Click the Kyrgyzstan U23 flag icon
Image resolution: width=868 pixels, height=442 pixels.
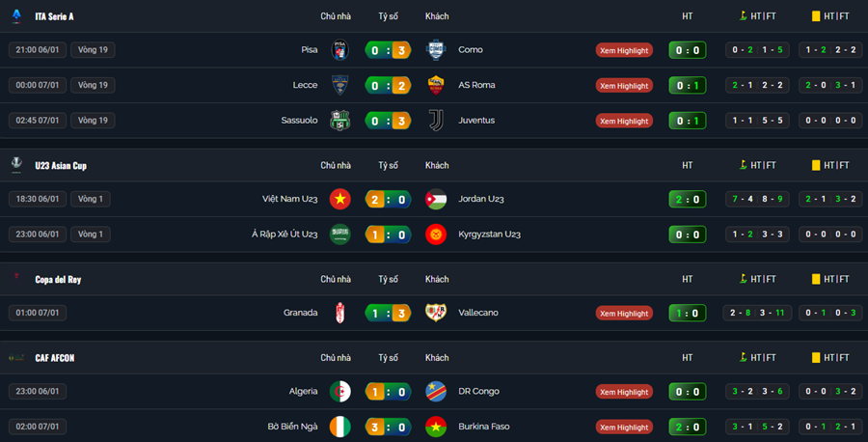tap(436, 235)
